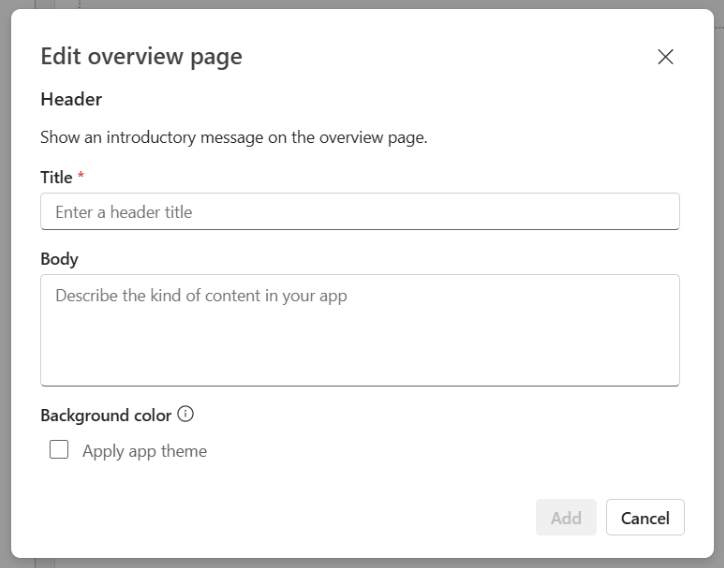Click the Header section heading
The image size is (724, 568).
(71, 99)
